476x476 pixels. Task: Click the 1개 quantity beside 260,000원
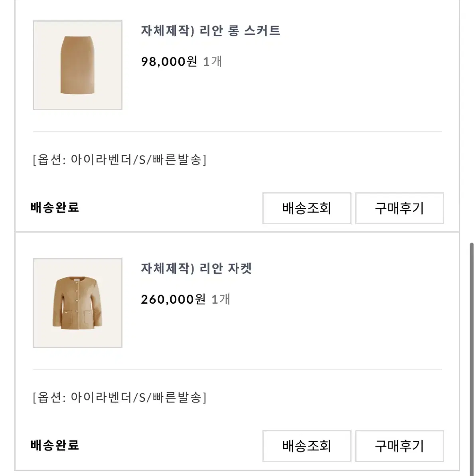pyautogui.click(x=221, y=299)
